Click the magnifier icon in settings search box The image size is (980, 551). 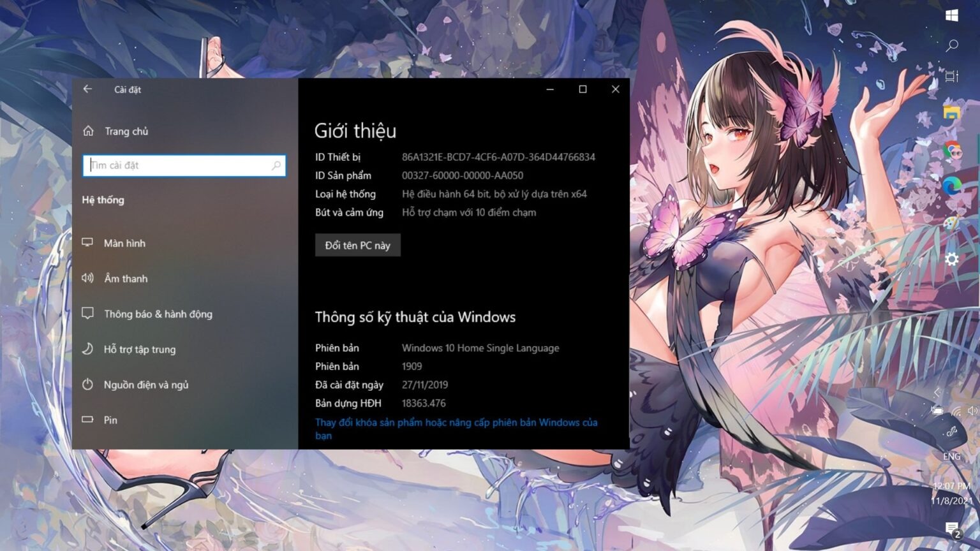point(276,165)
